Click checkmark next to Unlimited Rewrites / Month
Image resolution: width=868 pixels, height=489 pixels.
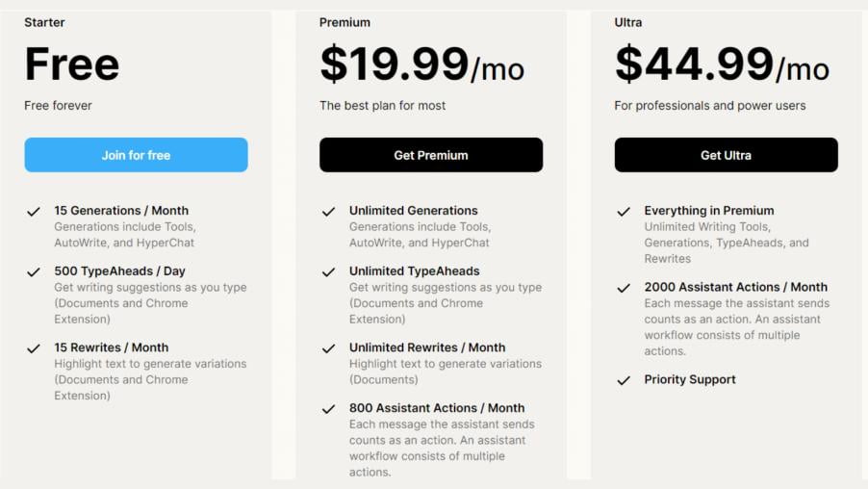pos(328,348)
